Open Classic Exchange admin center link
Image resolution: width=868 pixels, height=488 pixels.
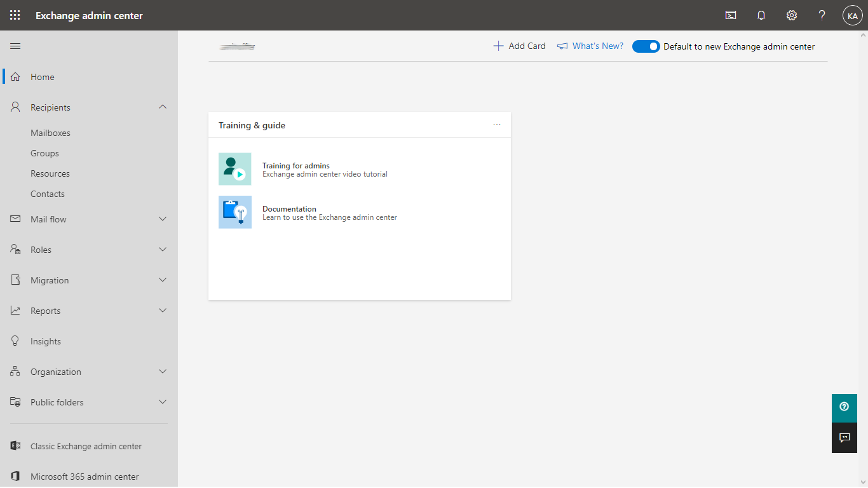(86, 446)
